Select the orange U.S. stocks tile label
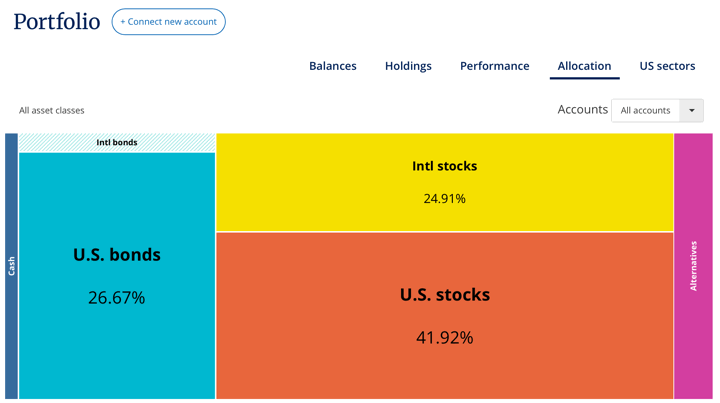Image resolution: width=720 pixels, height=403 pixels. pyautogui.click(x=444, y=295)
